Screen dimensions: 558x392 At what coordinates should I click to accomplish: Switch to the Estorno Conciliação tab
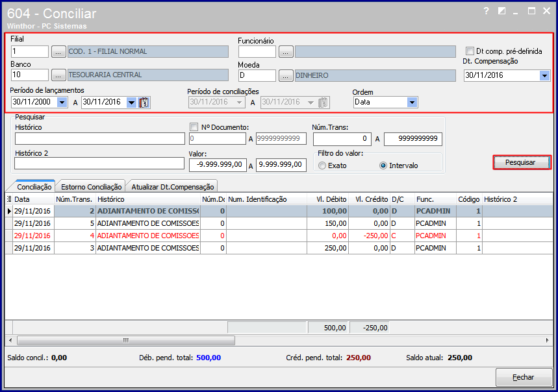pos(91,186)
